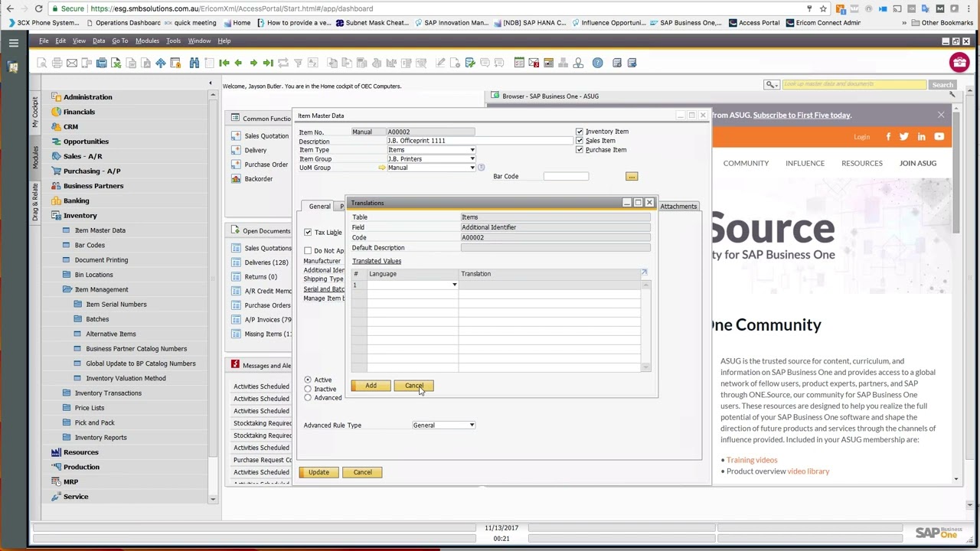The height and width of the screenshot is (551, 980).
Task: Go to Previous Record green arrow
Action: click(x=238, y=63)
